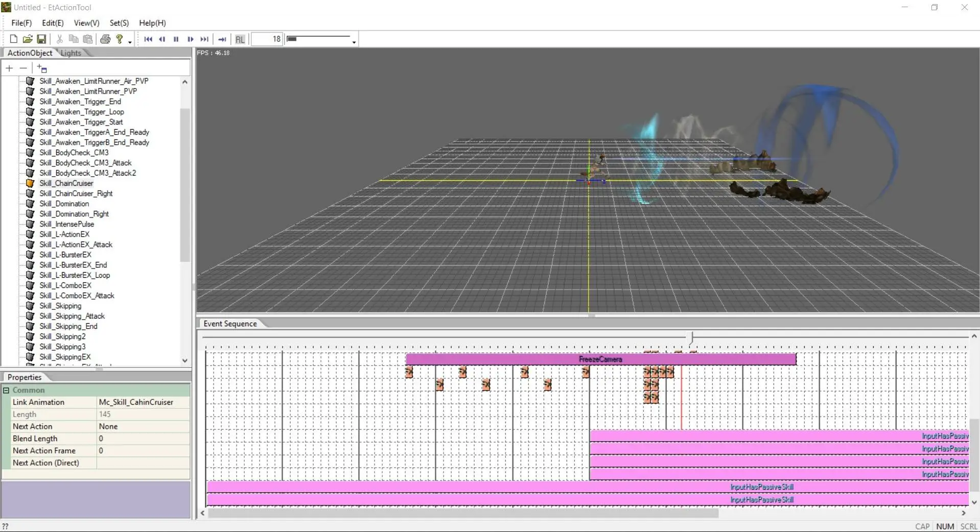This screenshot has height=532, width=980.
Task: Click the frame number field showing 18
Action: tap(267, 39)
